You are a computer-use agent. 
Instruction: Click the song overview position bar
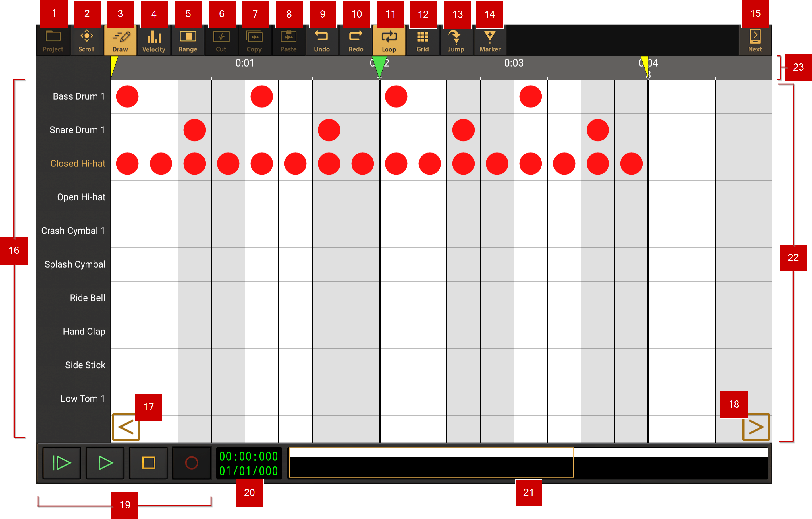528,463
